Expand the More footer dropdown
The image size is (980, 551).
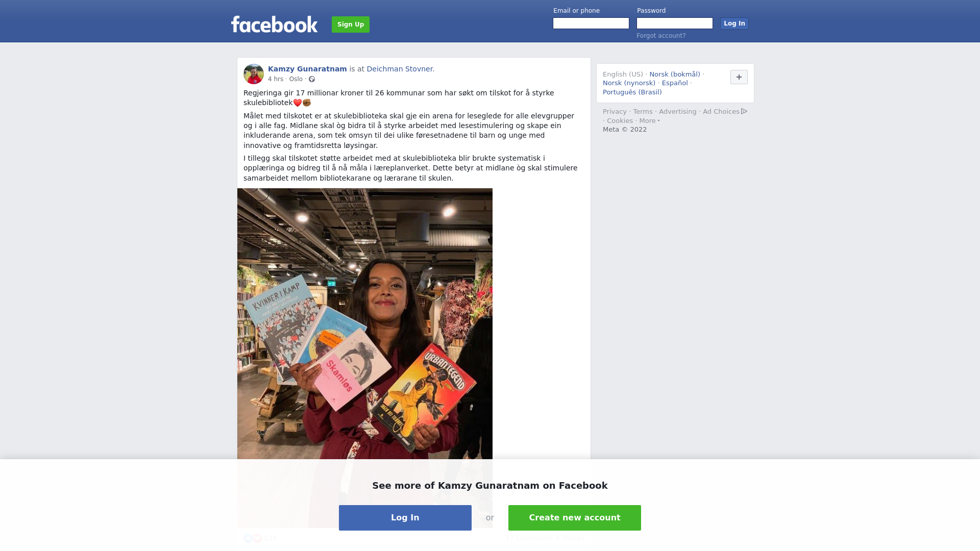click(x=650, y=121)
